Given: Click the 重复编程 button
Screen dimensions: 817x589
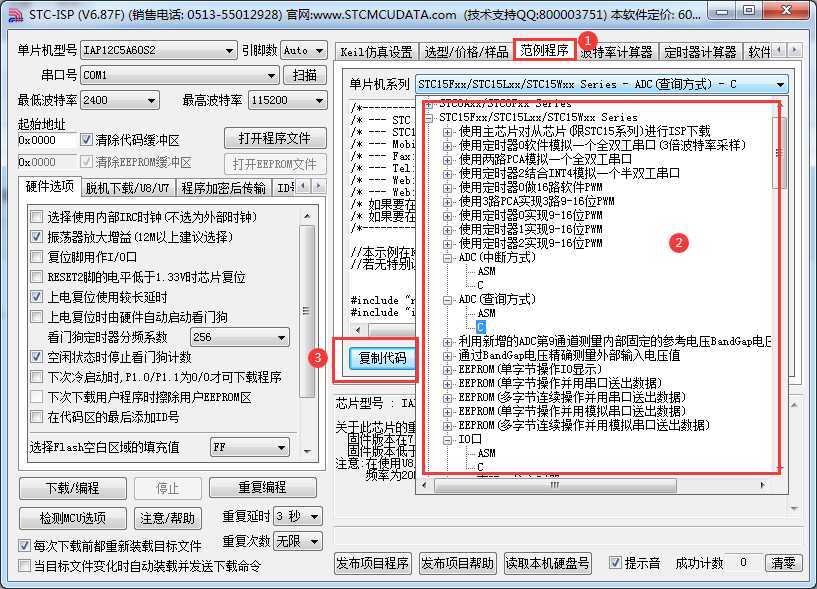Looking at the screenshot, I should point(263,488).
